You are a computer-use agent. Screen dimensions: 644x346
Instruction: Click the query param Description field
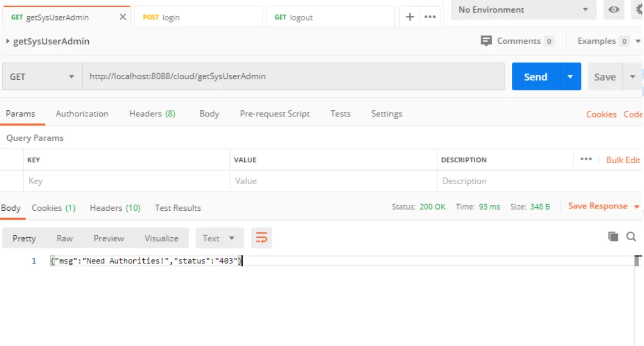540,181
